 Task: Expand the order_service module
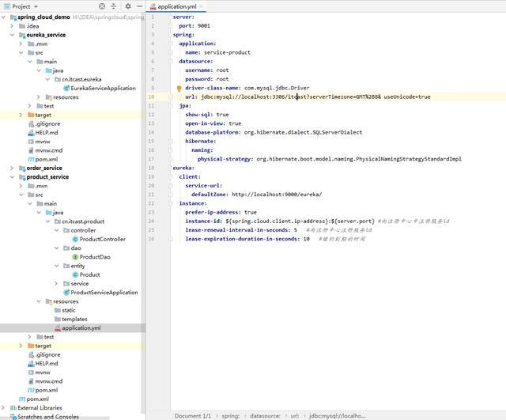point(12,168)
